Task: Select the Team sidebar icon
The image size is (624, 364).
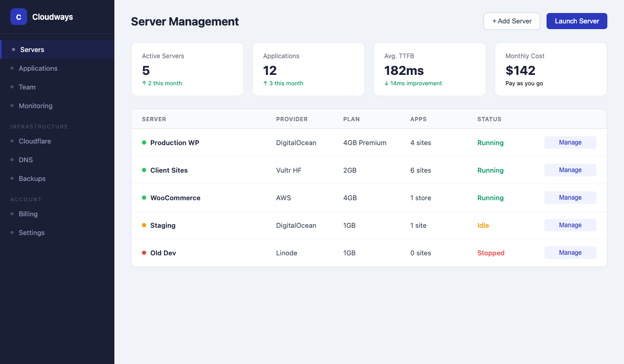Action: click(14, 87)
